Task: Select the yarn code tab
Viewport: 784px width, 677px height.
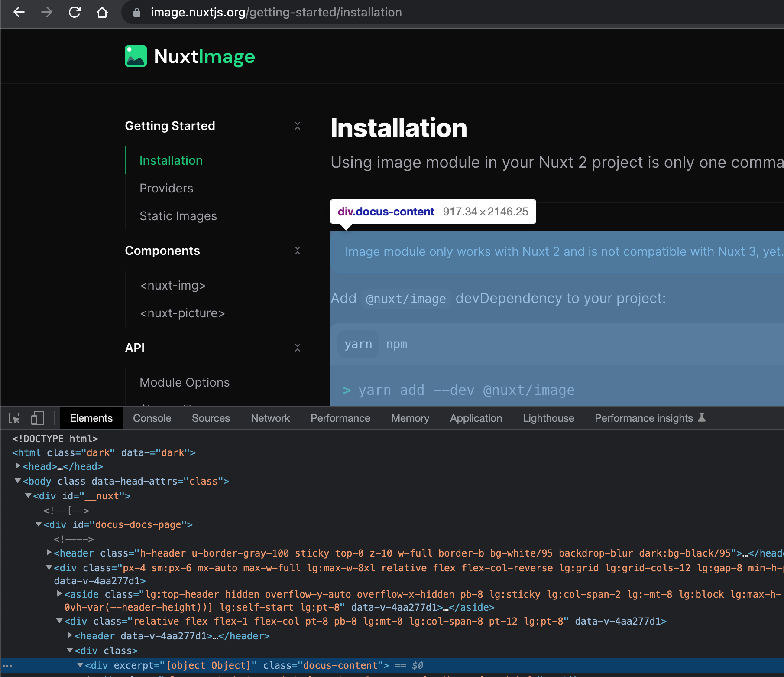Action: click(x=358, y=344)
